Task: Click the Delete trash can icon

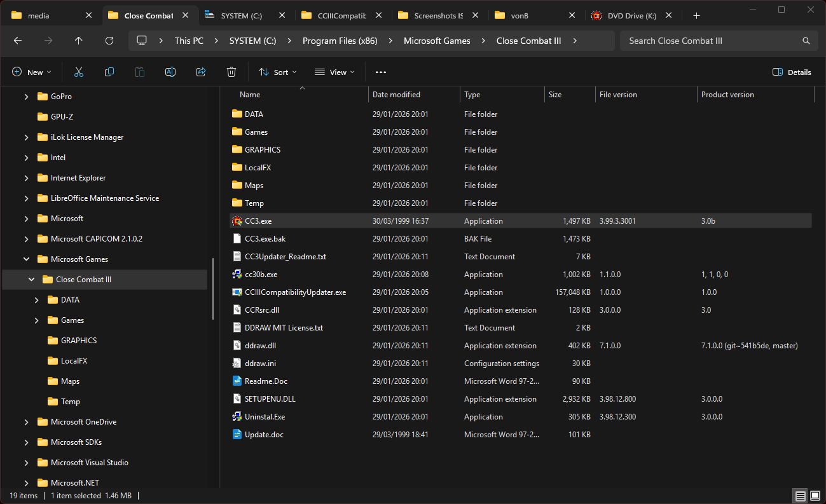Action: click(231, 72)
